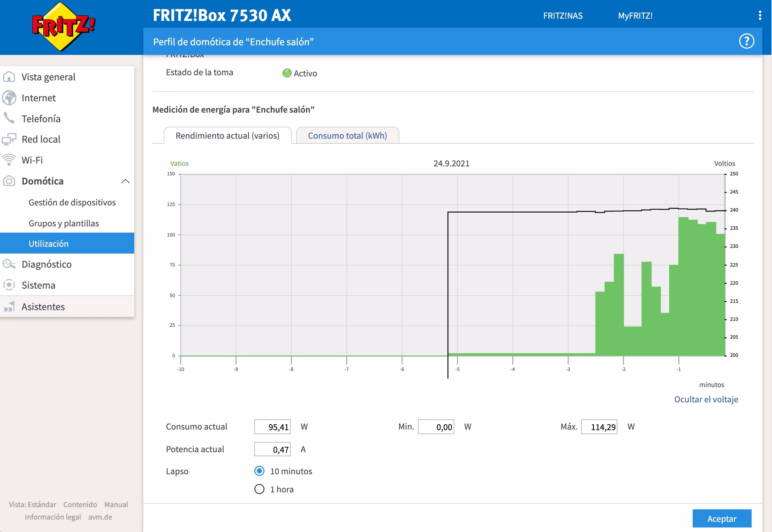Go to Gestión de dispositivos

click(72, 202)
